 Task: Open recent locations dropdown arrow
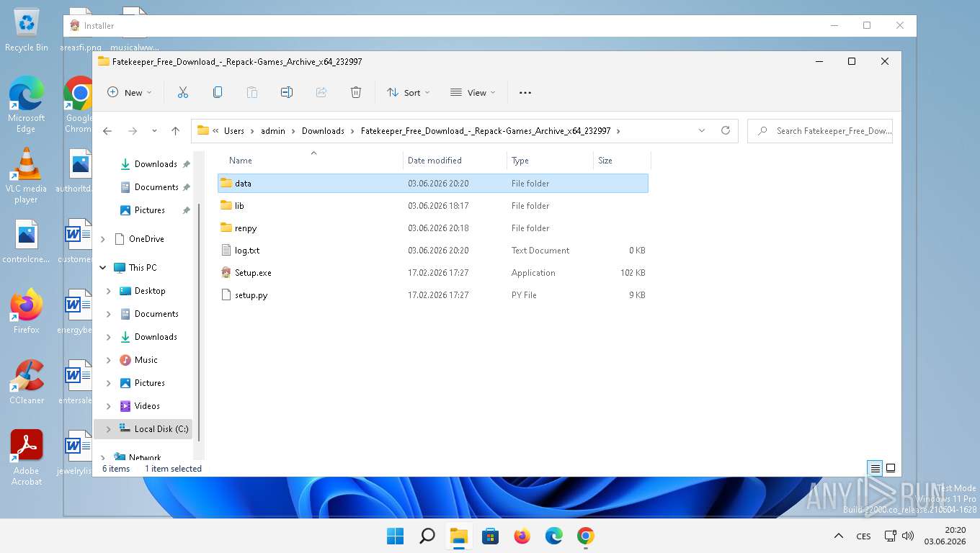pyautogui.click(x=154, y=131)
